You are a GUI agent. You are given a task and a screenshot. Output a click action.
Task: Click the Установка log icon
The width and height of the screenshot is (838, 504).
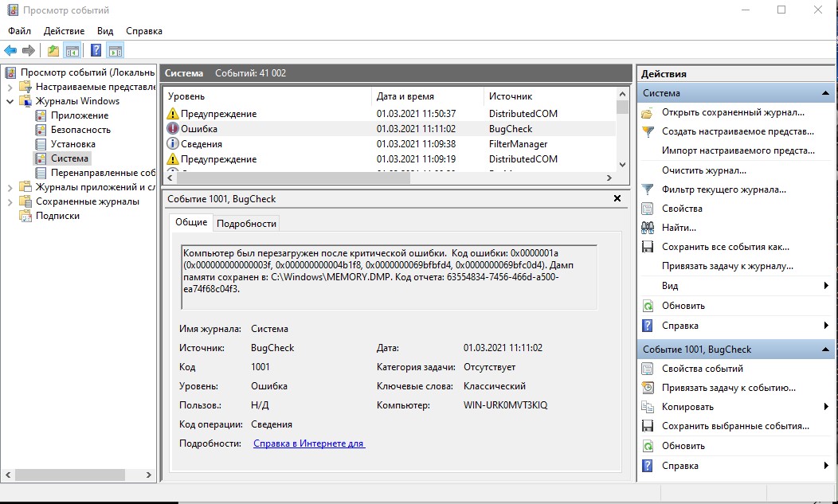(41, 144)
